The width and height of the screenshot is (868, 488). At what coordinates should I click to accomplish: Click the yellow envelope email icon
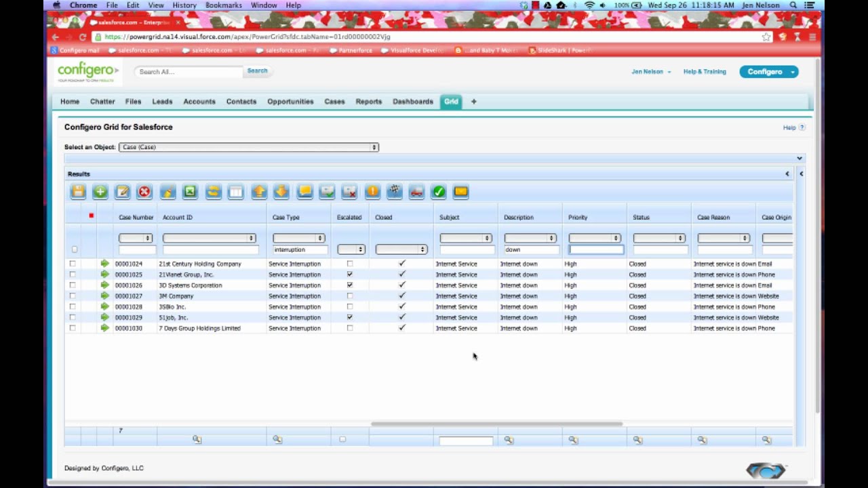pos(461,192)
